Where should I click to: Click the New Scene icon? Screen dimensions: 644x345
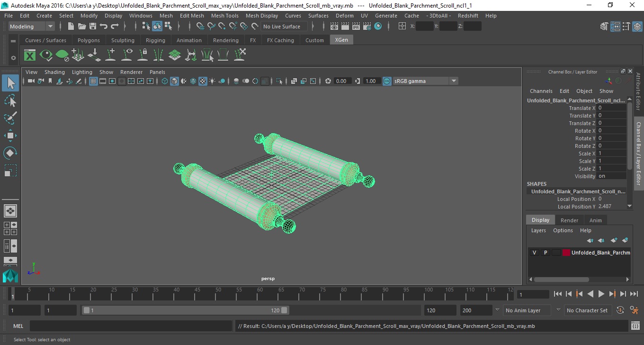point(71,27)
